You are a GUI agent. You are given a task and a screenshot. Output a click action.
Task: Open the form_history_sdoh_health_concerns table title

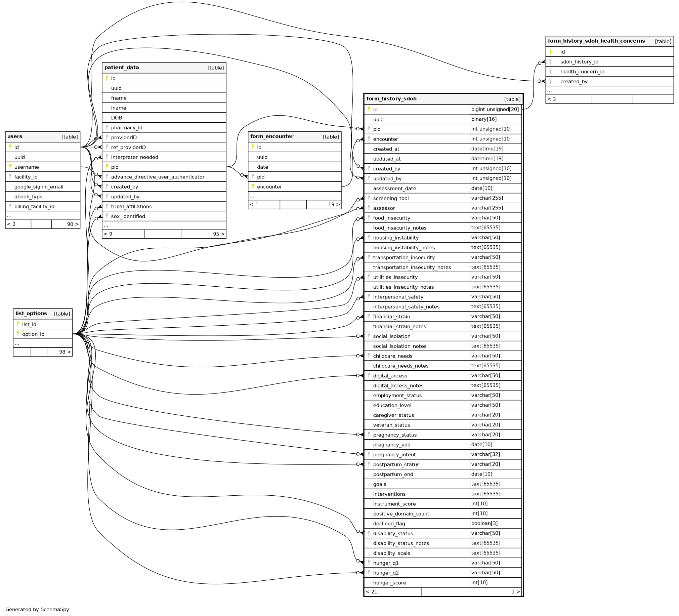tap(596, 41)
